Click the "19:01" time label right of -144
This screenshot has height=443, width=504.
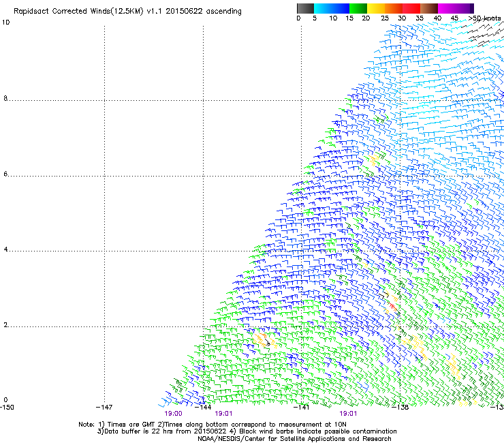coord(223,414)
